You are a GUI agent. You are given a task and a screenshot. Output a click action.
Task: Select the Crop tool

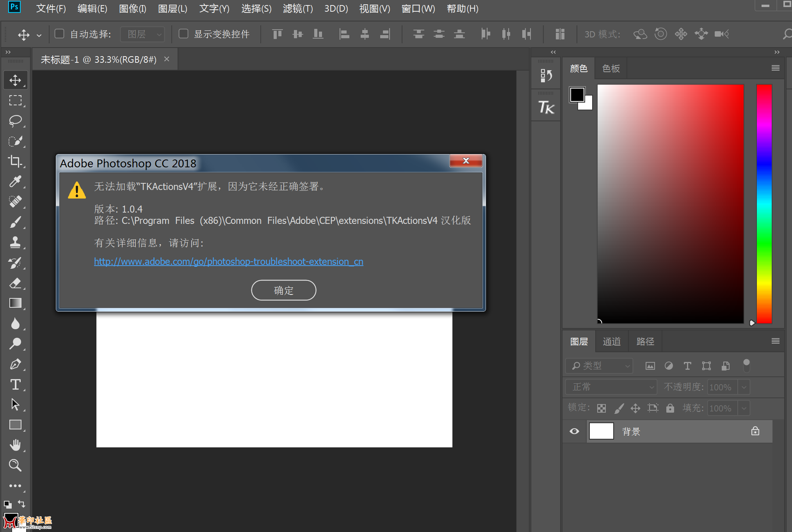15,161
